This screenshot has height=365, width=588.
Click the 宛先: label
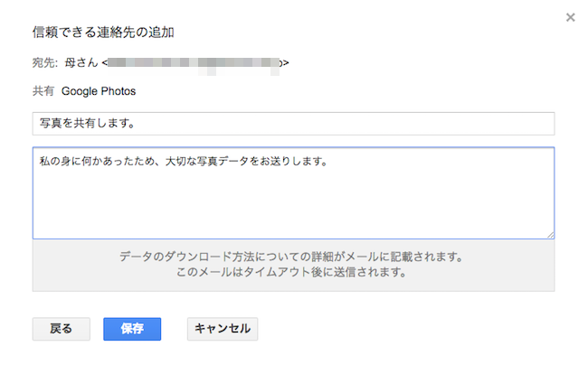tap(45, 62)
